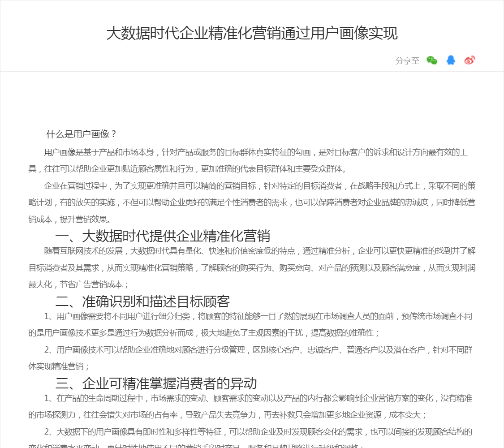Select heading 一、大数据时代提供企业精准化营销
Image resolution: width=504 pixels, height=448 pixels.
[163, 236]
